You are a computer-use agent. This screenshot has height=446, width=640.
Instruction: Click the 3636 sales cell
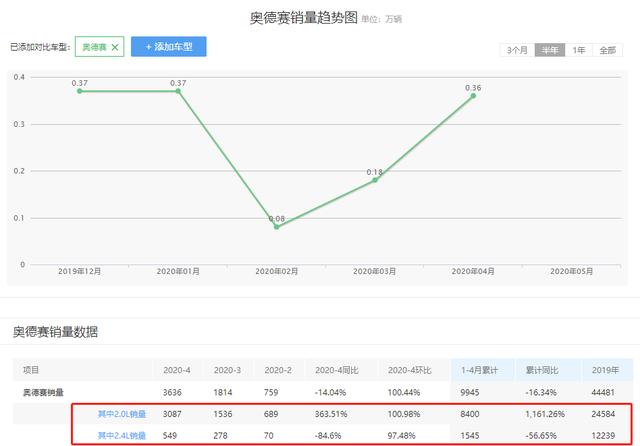172,392
